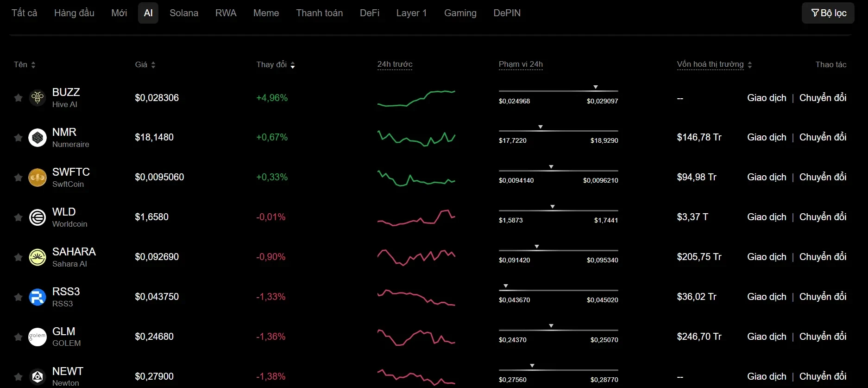868x388 pixels.
Task: Add WLD to favorites with star
Action: point(18,217)
